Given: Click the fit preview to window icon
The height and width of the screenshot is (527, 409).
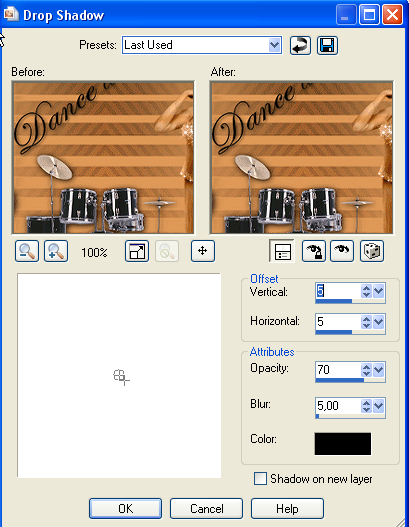Looking at the screenshot, I should (x=137, y=251).
